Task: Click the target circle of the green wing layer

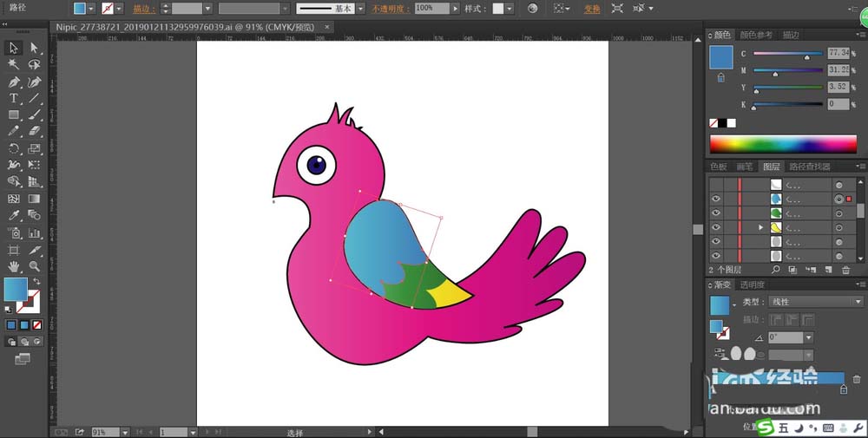Action: 839,213
